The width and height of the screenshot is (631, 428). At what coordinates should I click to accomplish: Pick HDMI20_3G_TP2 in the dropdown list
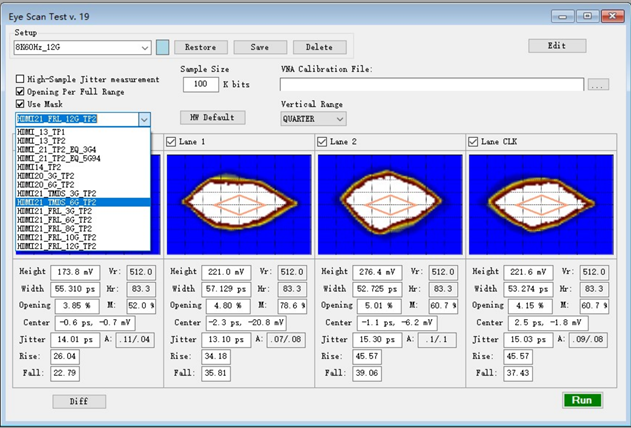pos(83,176)
